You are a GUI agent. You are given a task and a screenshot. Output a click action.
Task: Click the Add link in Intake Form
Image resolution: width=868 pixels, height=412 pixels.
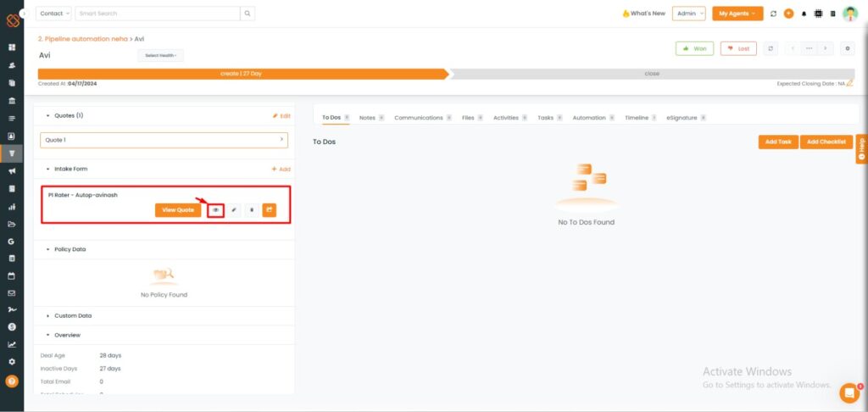coord(281,169)
